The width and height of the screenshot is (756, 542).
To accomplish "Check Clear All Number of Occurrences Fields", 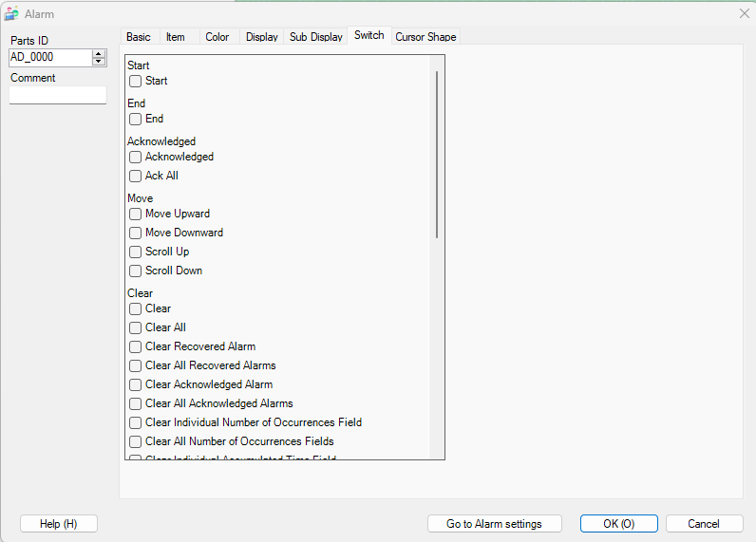I will 136,441.
